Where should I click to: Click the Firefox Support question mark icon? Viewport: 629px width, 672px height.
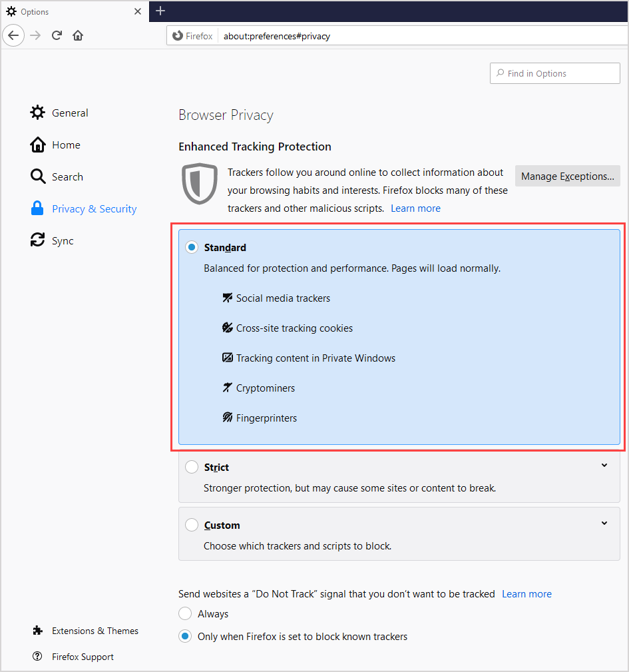tap(38, 656)
